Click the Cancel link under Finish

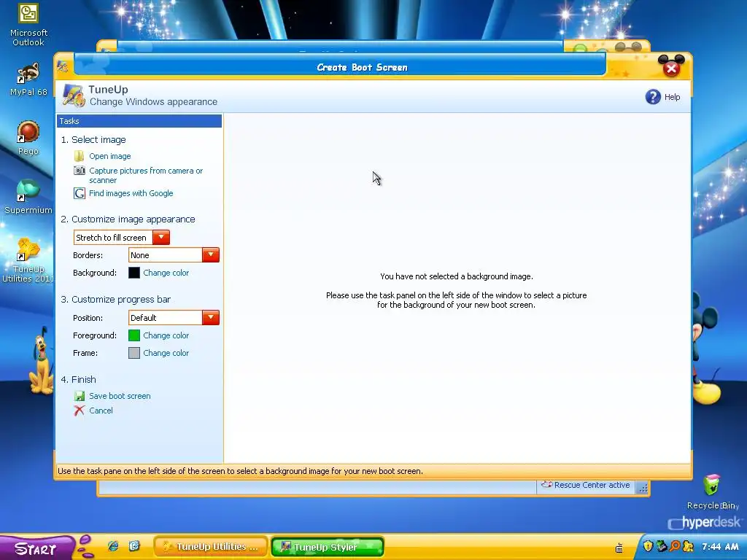101,411
